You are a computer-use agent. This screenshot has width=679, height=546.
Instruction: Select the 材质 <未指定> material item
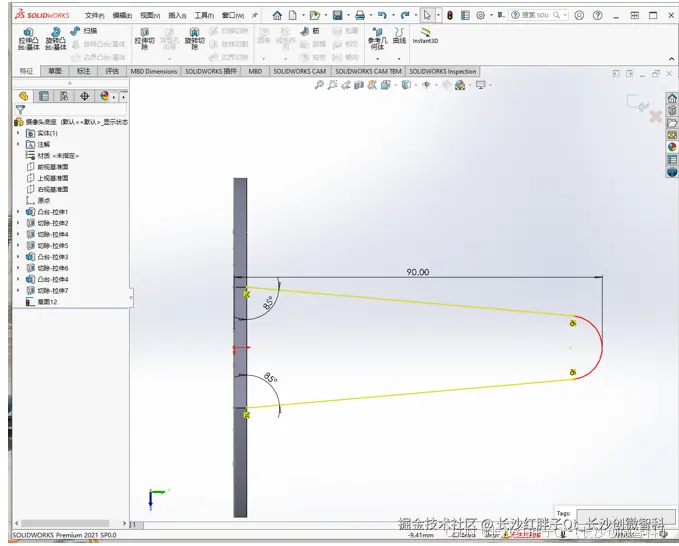(52, 155)
